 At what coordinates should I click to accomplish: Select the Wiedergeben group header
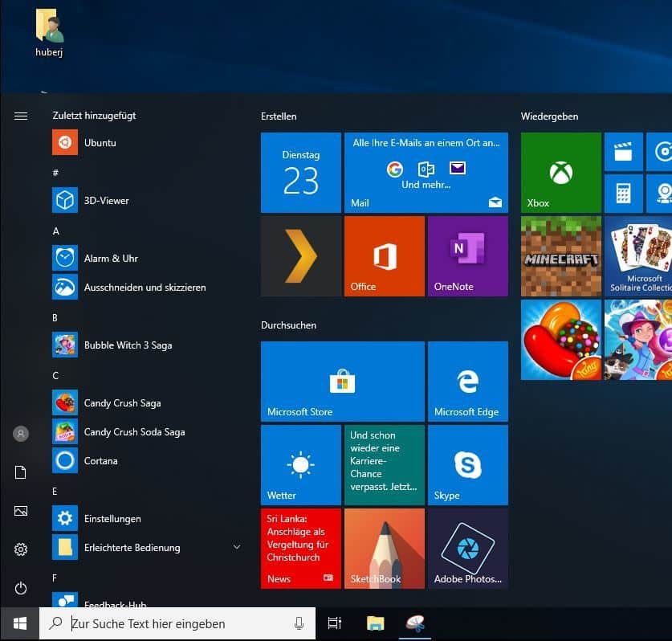click(x=549, y=116)
